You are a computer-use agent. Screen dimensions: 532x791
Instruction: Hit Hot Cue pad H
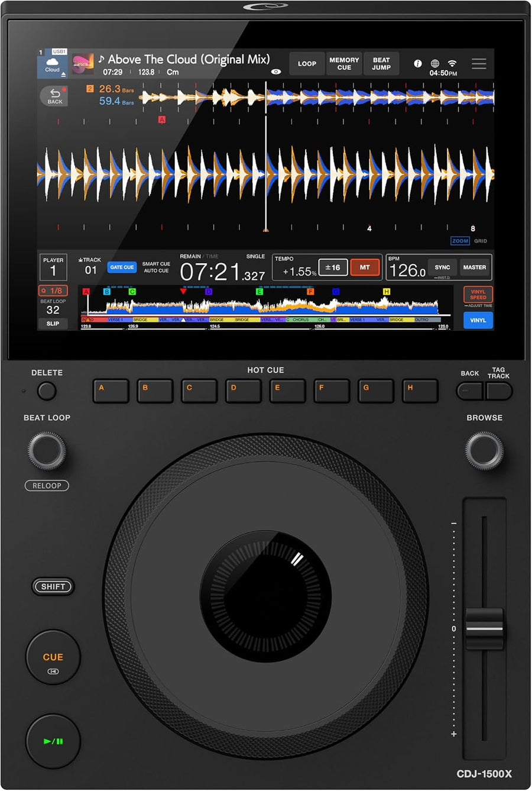click(420, 391)
